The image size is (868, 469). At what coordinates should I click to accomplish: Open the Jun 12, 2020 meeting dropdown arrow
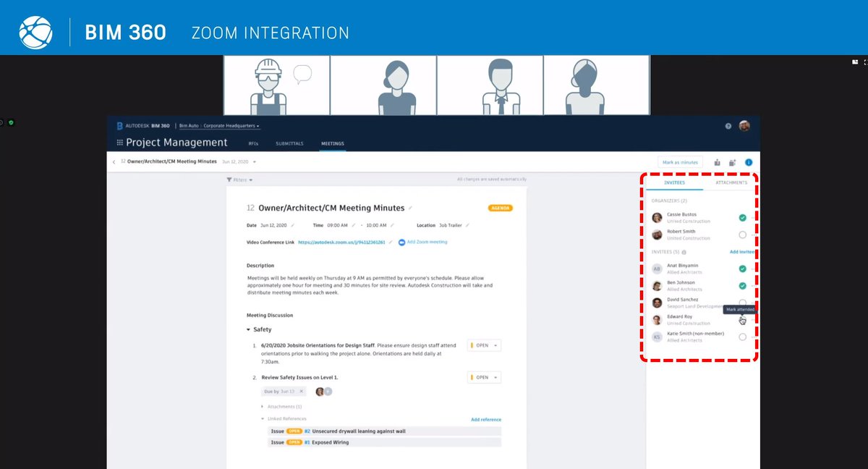pyautogui.click(x=255, y=162)
